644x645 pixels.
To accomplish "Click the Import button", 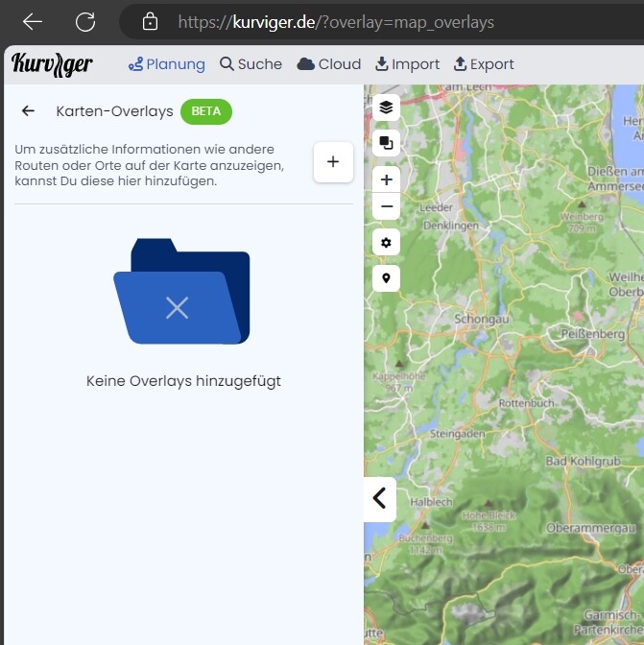I will [407, 64].
